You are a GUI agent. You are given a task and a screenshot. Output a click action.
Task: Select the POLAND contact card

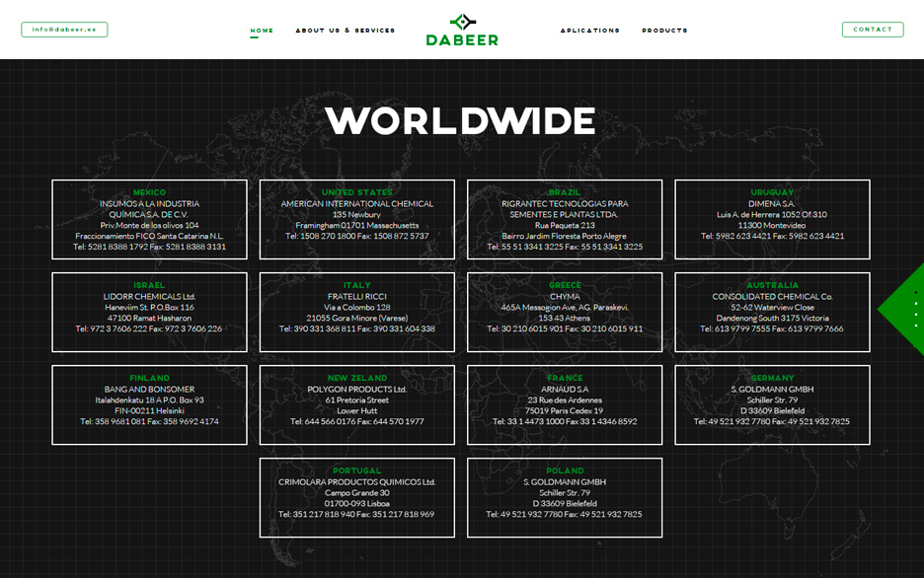point(564,497)
